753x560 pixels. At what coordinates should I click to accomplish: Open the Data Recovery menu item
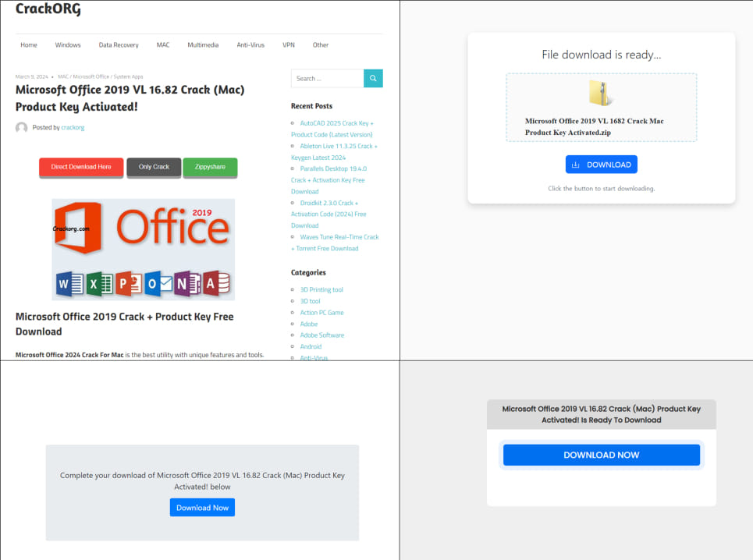pos(119,45)
